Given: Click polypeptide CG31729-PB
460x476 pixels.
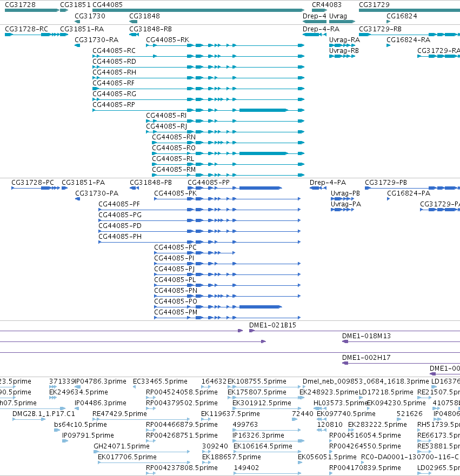Looking at the screenshot, I should (x=412, y=188).
